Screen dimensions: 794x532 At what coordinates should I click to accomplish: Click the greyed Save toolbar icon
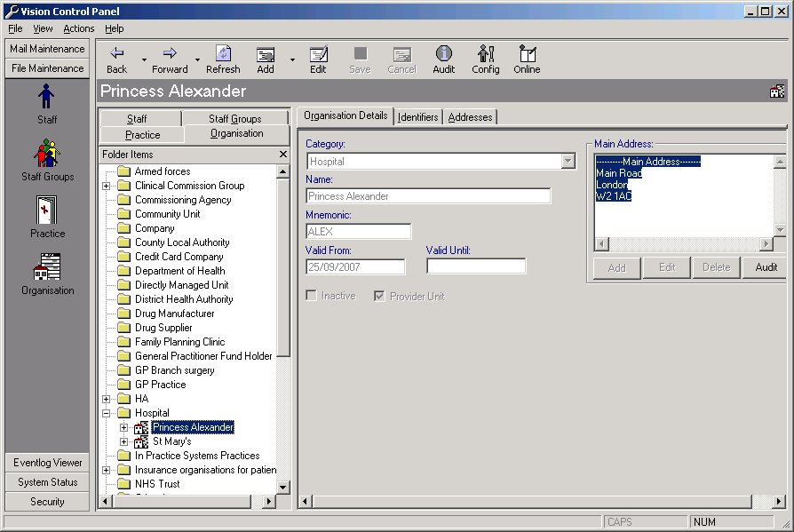360,53
